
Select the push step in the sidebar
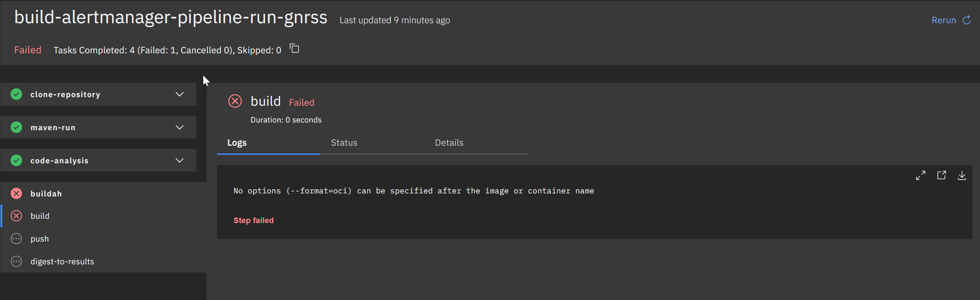point(39,239)
